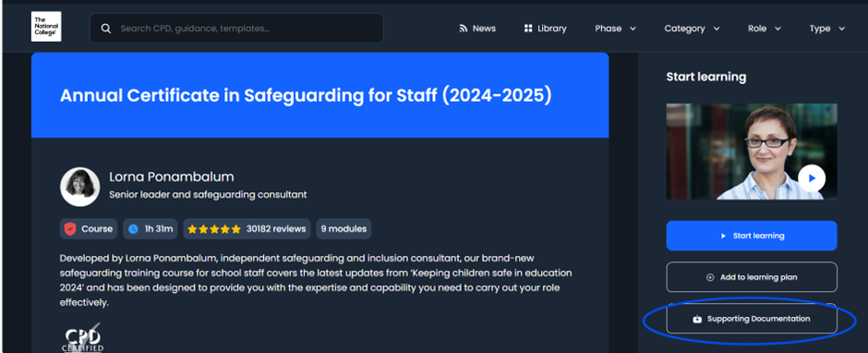
Task: Click the 1h 31m duration text
Action: pos(159,229)
